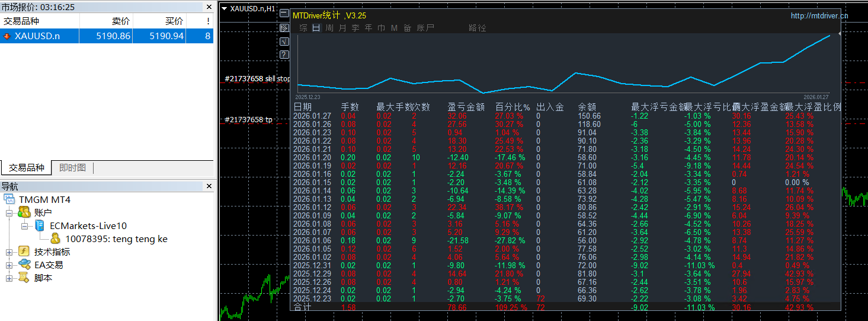Click the 2026.01.20 date row
This screenshot has height=321, width=868.
click(311, 157)
